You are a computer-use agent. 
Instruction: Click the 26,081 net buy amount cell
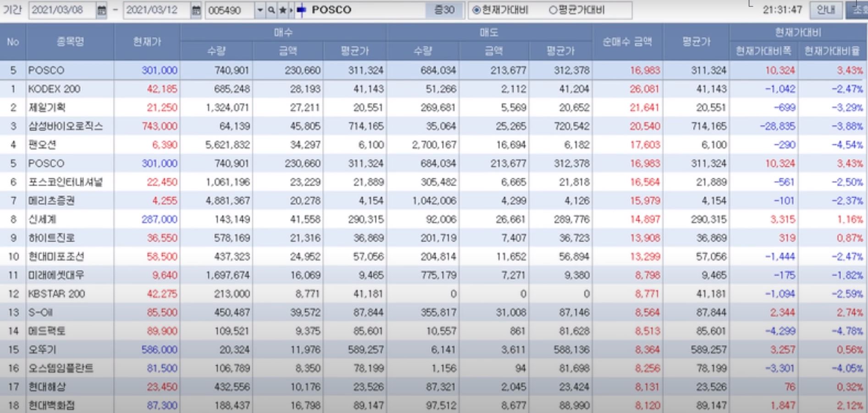644,89
